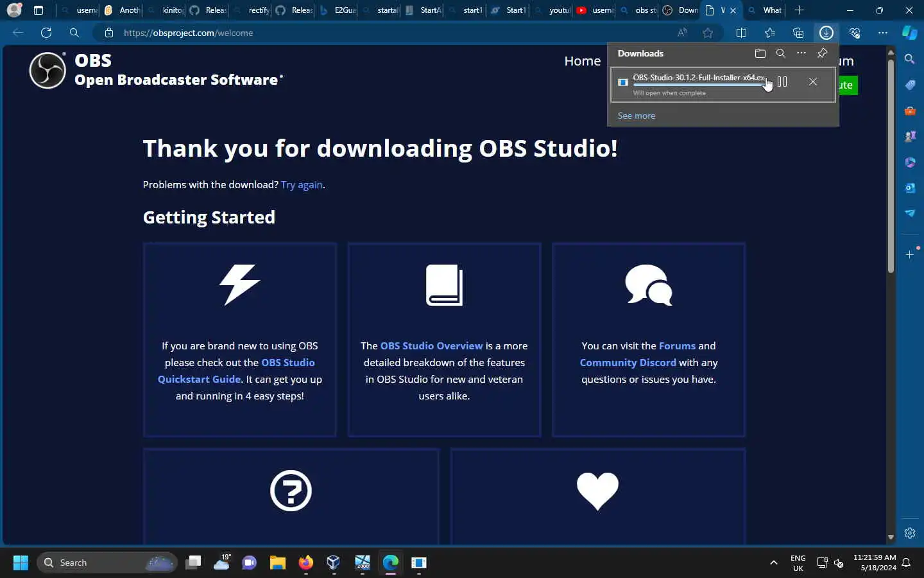
Task: Switch to the 'Down' OBS tab
Action: pos(681,10)
